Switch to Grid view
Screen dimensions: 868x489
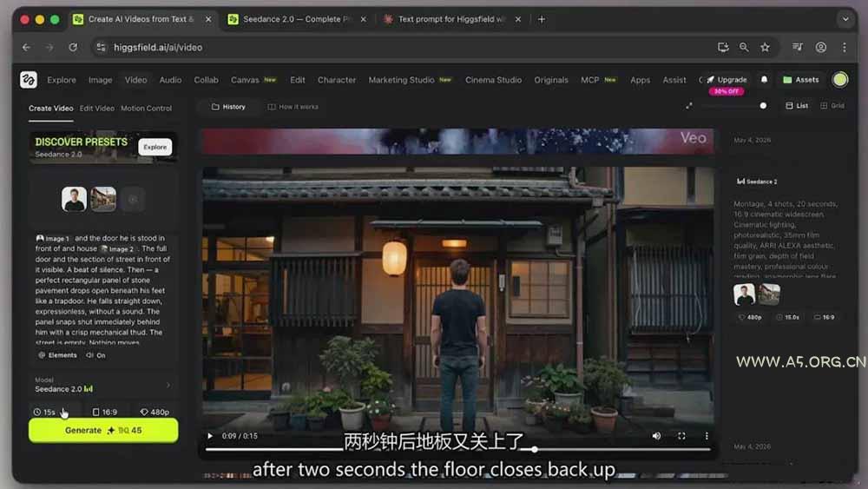pos(832,106)
